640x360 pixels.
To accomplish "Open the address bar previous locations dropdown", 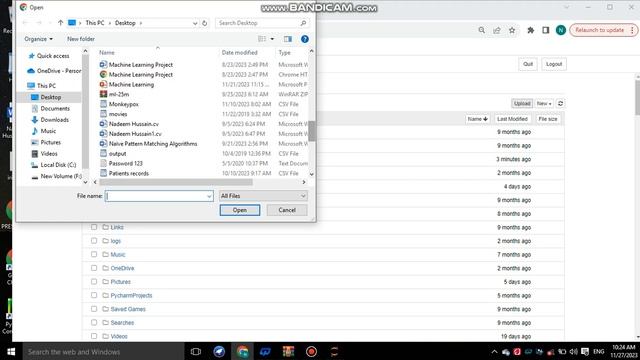I will (195, 23).
